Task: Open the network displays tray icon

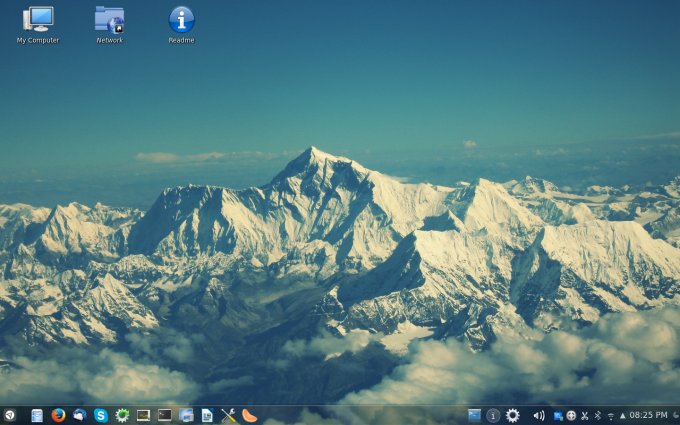Action: [x=558, y=416]
